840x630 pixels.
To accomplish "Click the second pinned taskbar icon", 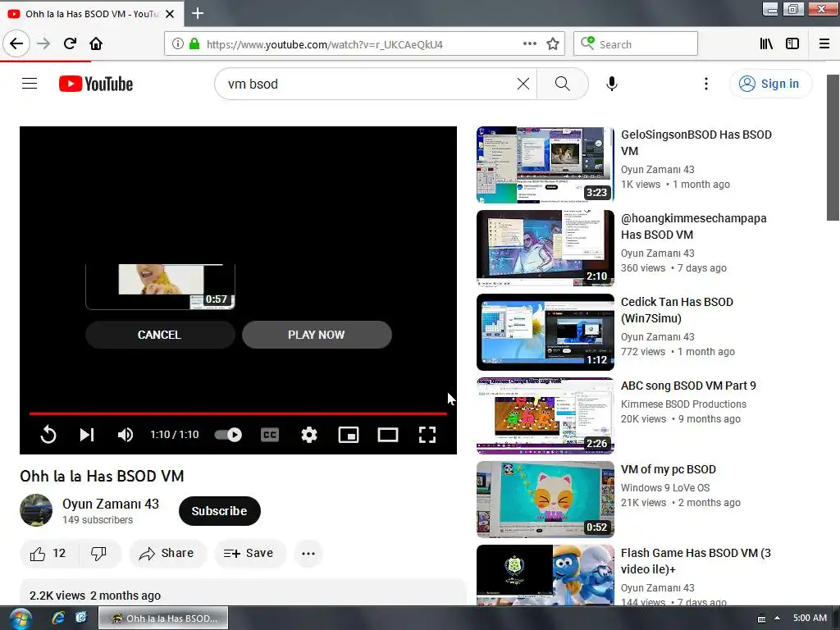I will [x=80, y=618].
